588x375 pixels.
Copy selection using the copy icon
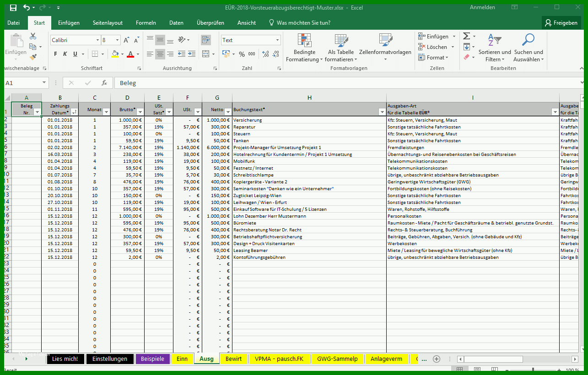pos(32,47)
